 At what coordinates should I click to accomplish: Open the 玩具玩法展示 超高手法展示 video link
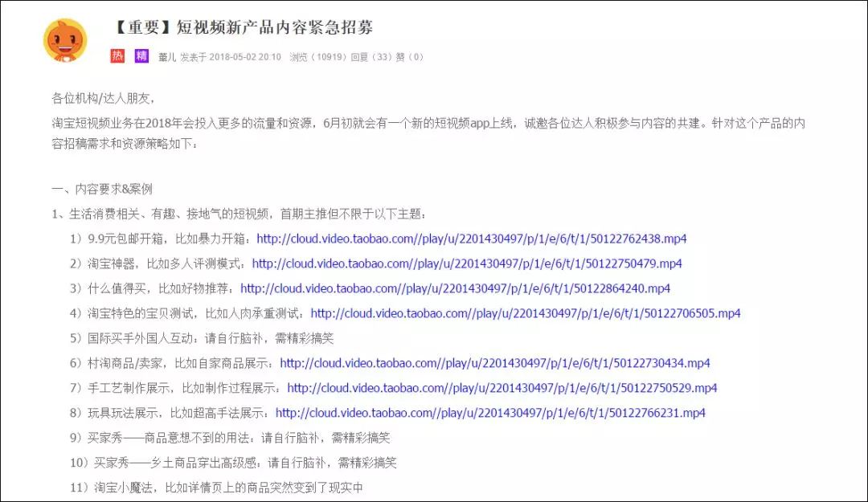point(488,413)
